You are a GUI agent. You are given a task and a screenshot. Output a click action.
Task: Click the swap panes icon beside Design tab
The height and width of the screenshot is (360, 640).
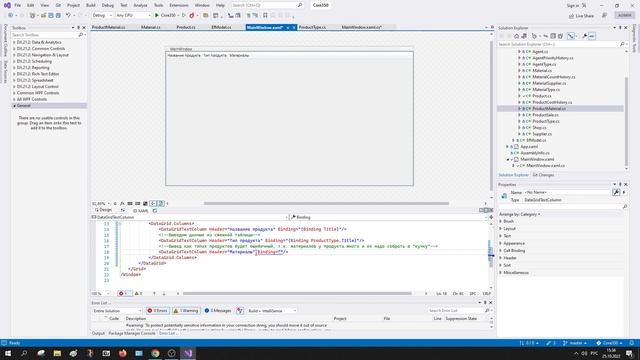coord(123,210)
